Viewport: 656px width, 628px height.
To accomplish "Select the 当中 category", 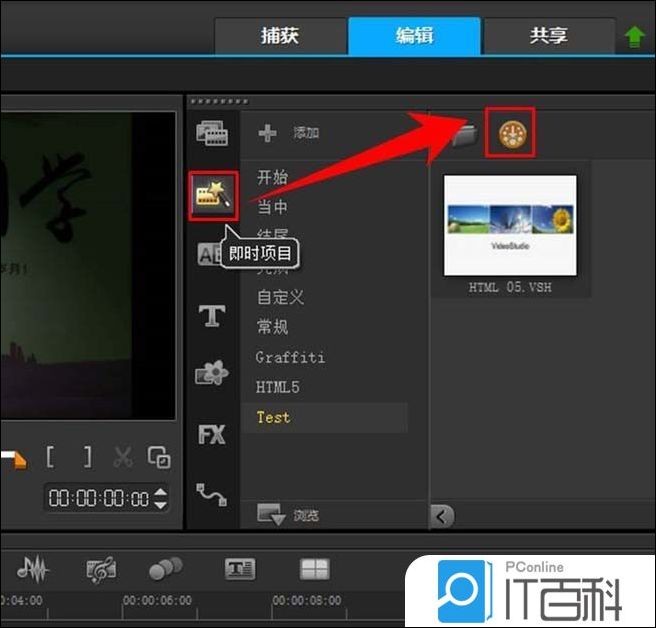I will coord(272,207).
